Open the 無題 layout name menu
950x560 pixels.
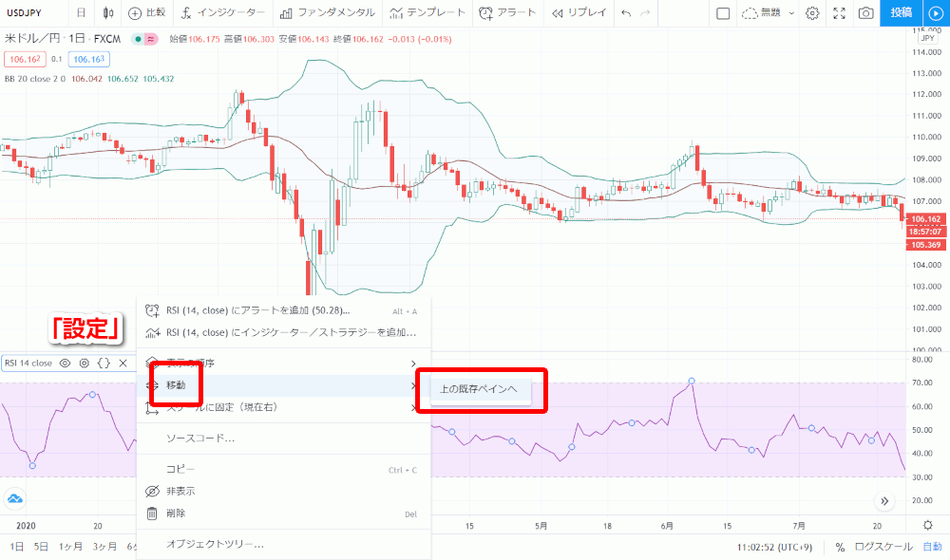pyautogui.click(x=762, y=13)
